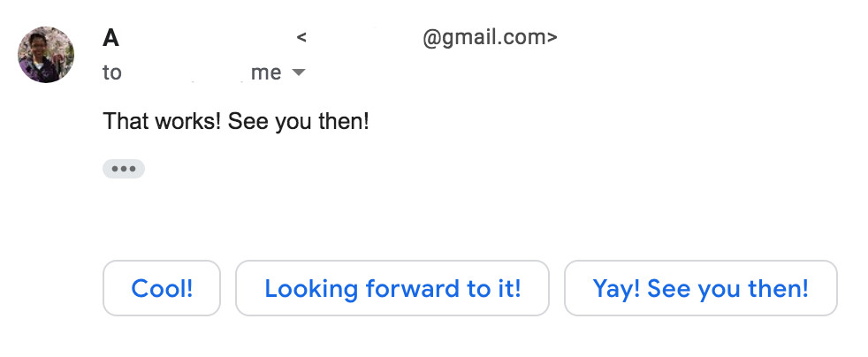Image resolution: width=868 pixels, height=357 pixels.
Task: Reply with "Yay! See you then!"
Action: click(700, 288)
